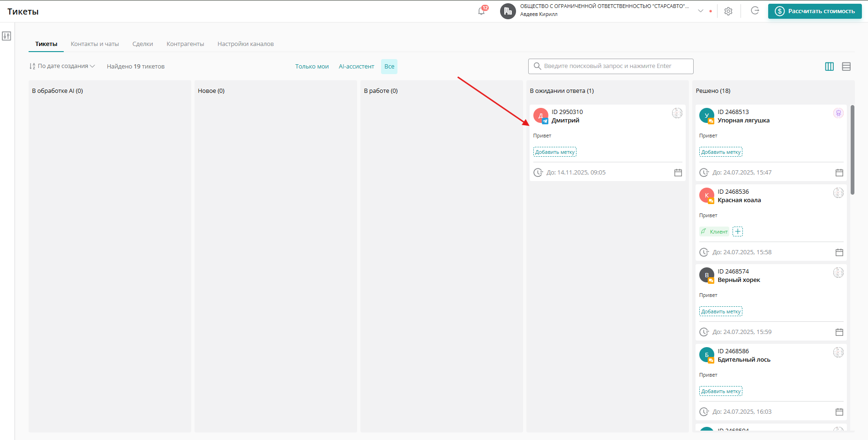Click column header В обработке AI (0)
Screen dimensions: 868x440
(x=57, y=91)
